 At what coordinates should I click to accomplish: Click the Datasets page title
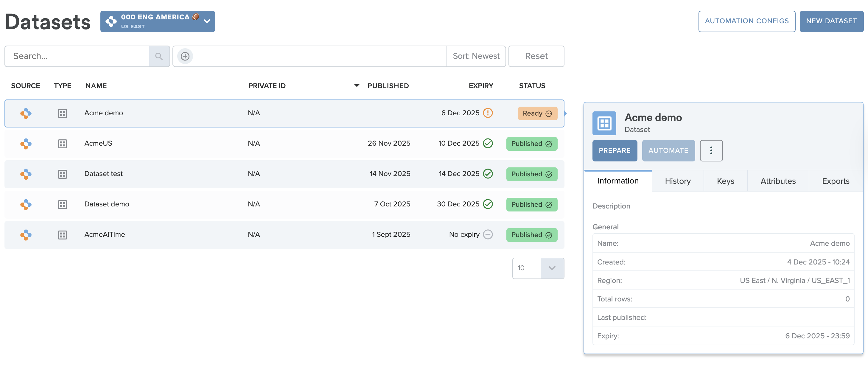pyautogui.click(x=48, y=22)
